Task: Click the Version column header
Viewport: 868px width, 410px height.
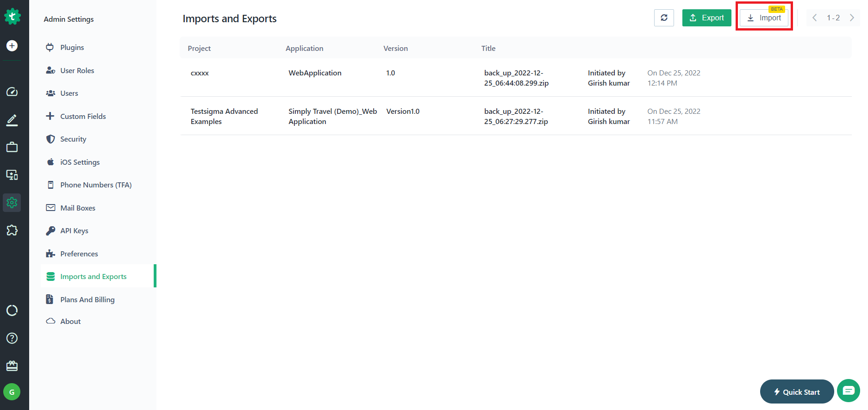Action: pyautogui.click(x=396, y=48)
